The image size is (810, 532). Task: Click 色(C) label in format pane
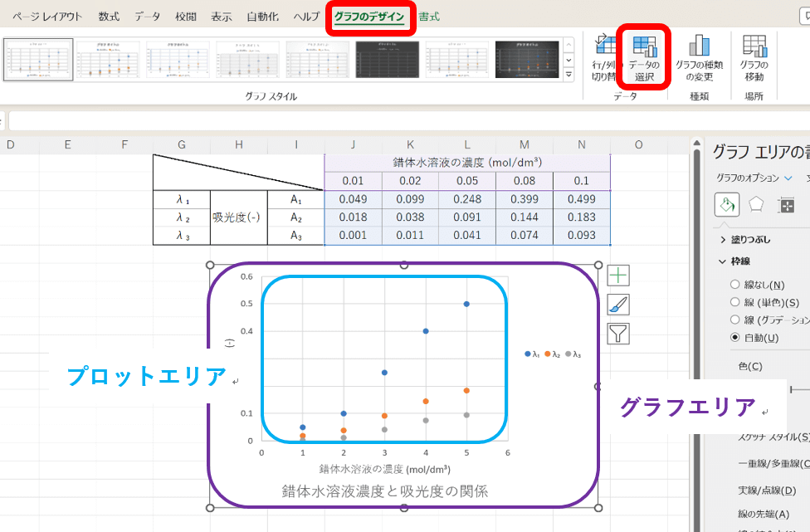pos(750,366)
